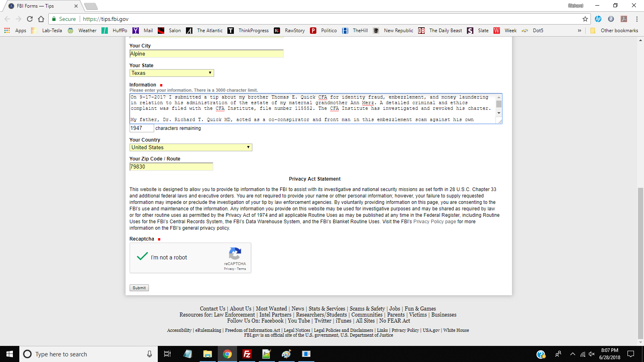Expand the Your State dropdown
This screenshot has height=362, width=644.
click(x=172, y=73)
